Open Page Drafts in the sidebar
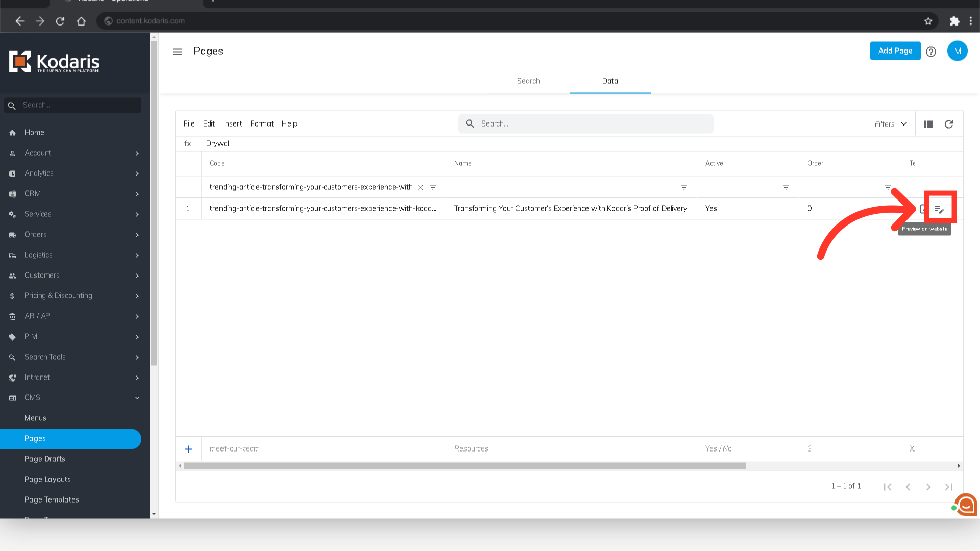The width and height of the screenshot is (980, 551). (45, 459)
